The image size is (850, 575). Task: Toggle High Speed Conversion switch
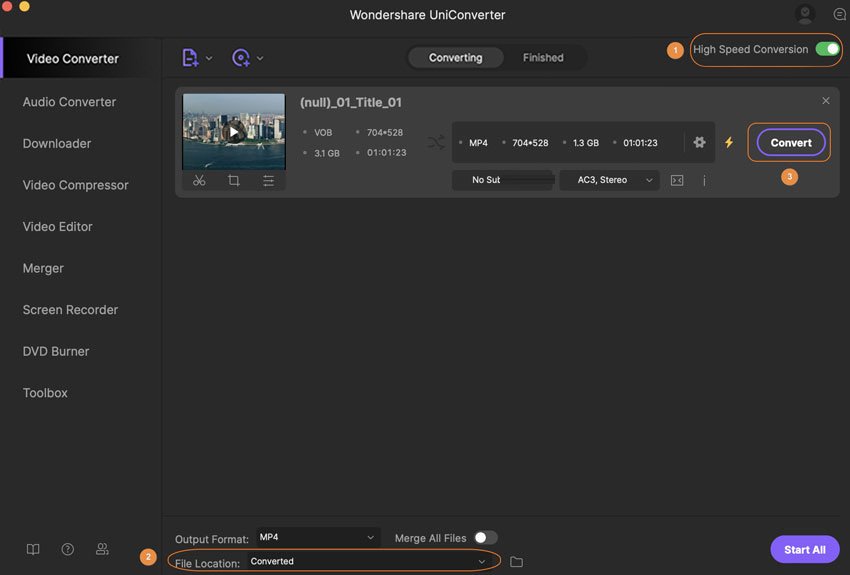pos(828,49)
